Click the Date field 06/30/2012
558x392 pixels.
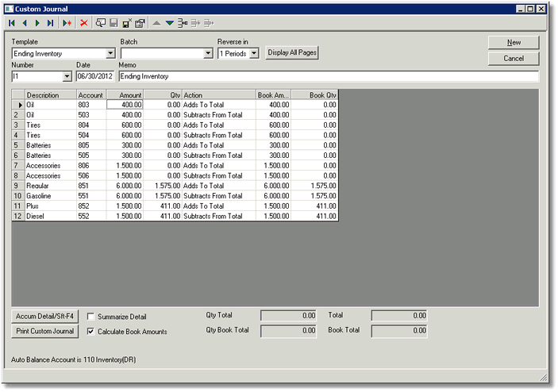point(95,76)
